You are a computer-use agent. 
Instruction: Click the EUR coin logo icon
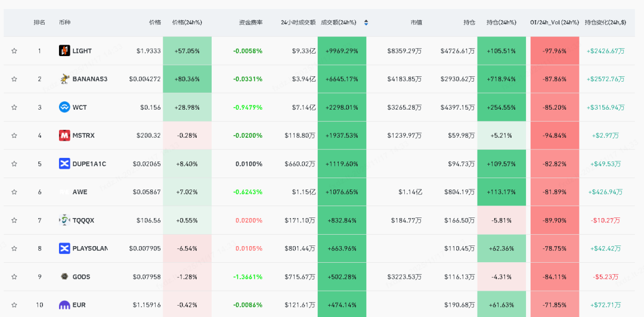click(x=64, y=305)
